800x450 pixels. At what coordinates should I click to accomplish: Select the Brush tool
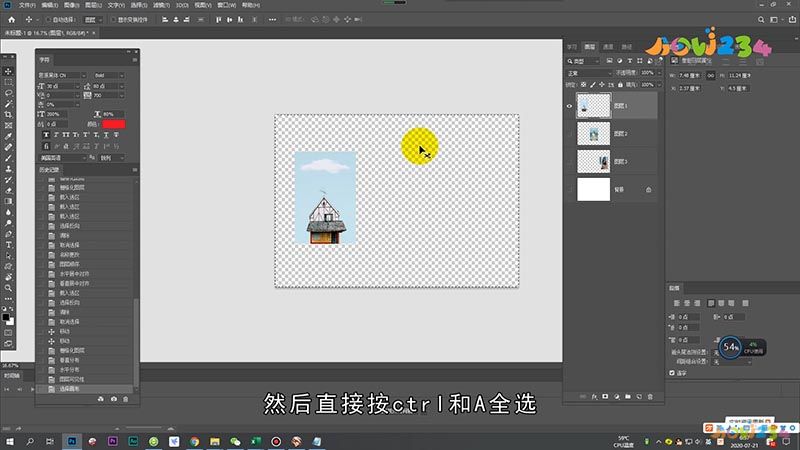pyautogui.click(x=8, y=158)
